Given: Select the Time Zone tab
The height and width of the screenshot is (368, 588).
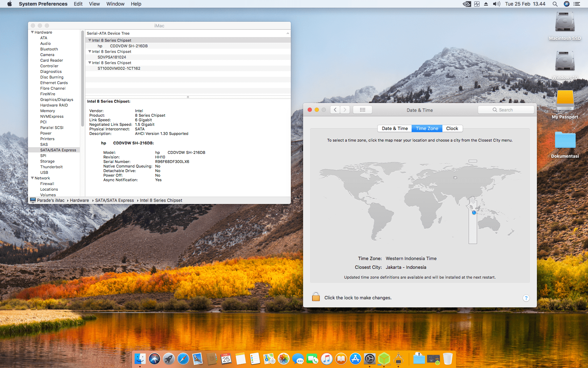Looking at the screenshot, I should click(427, 129).
